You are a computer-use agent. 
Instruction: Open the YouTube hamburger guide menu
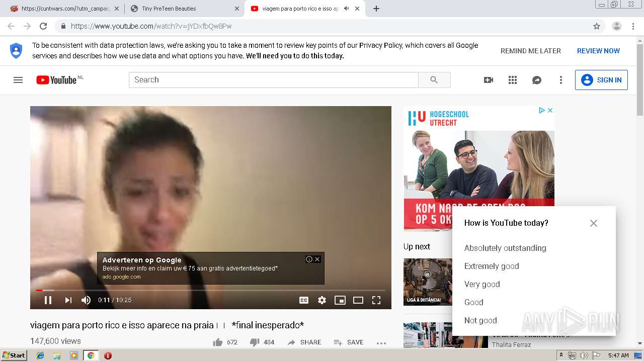(18, 80)
